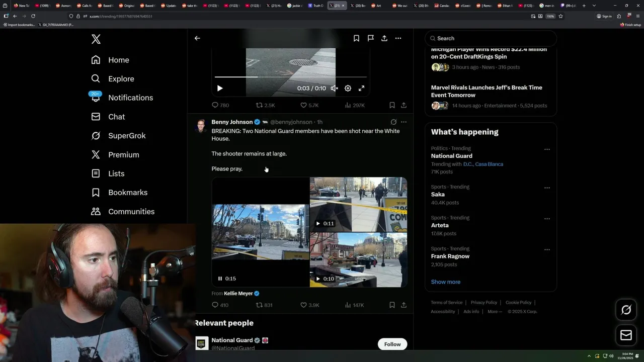
Task: Click Grok icon on Benny Johnson post
Action: click(x=393, y=122)
